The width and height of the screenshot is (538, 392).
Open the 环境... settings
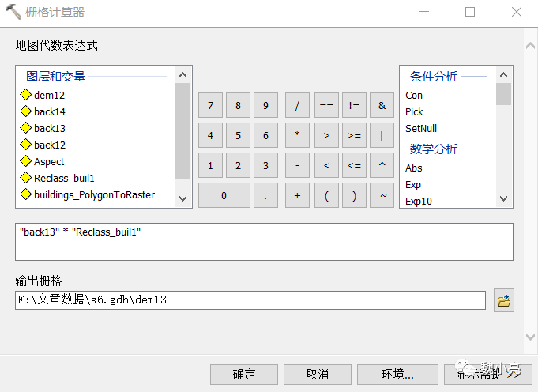(397, 374)
